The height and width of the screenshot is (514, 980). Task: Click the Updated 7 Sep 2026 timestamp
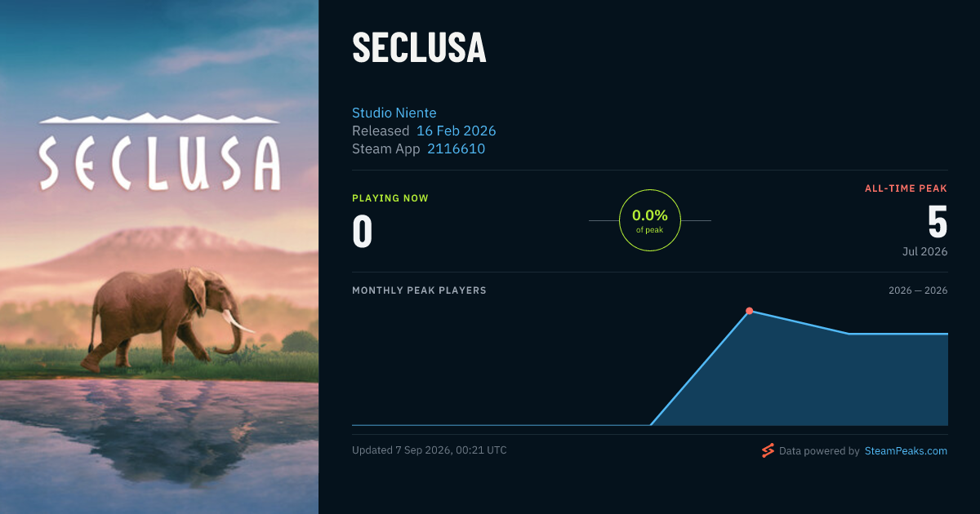(430, 450)
